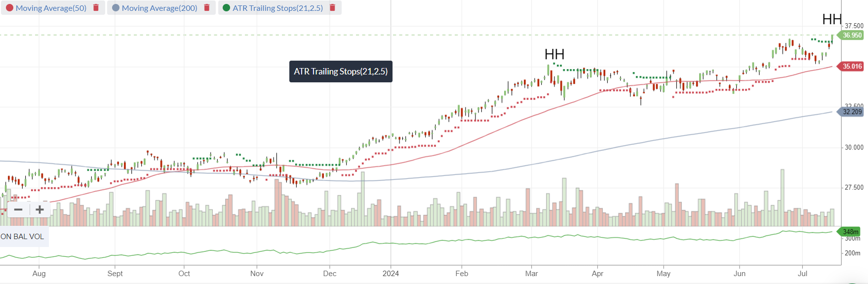Click the Dec label on the time axis
Viewport: 868px width, 284px height.
(x=329, y=274)
